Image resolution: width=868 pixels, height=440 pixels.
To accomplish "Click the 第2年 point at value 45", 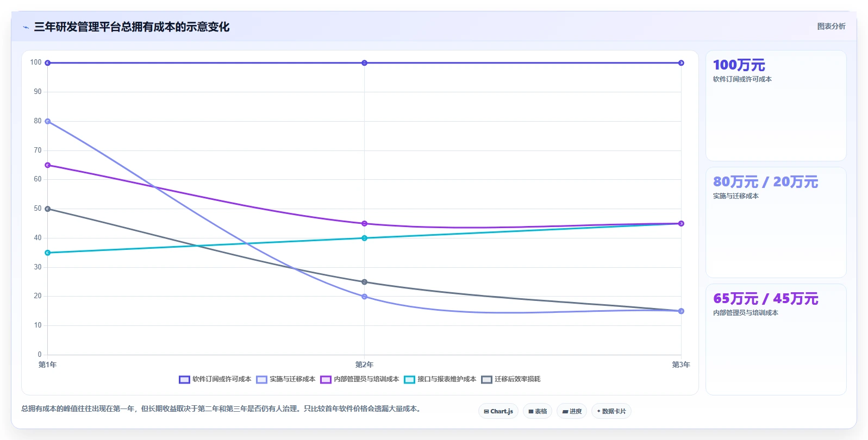I will click(364, 223).
